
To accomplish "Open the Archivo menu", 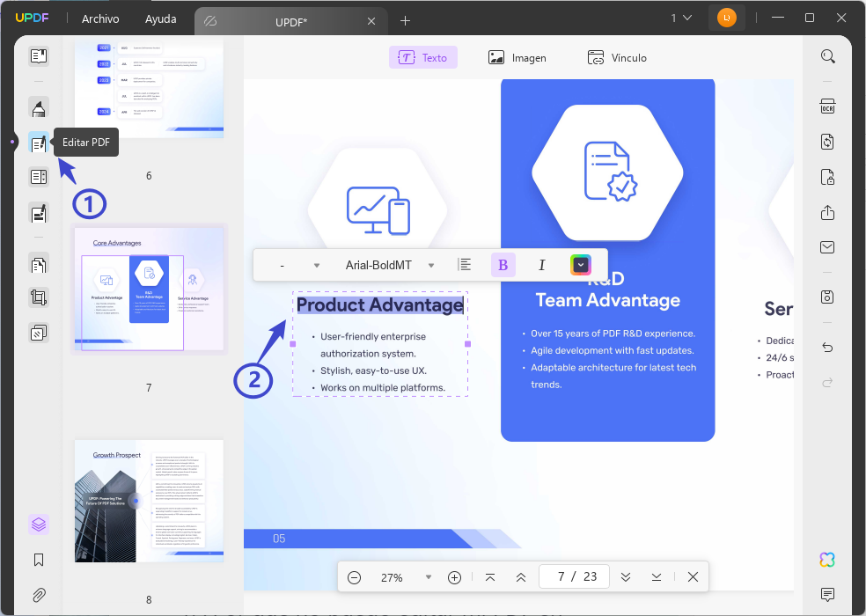I will (x=100, y=18).
